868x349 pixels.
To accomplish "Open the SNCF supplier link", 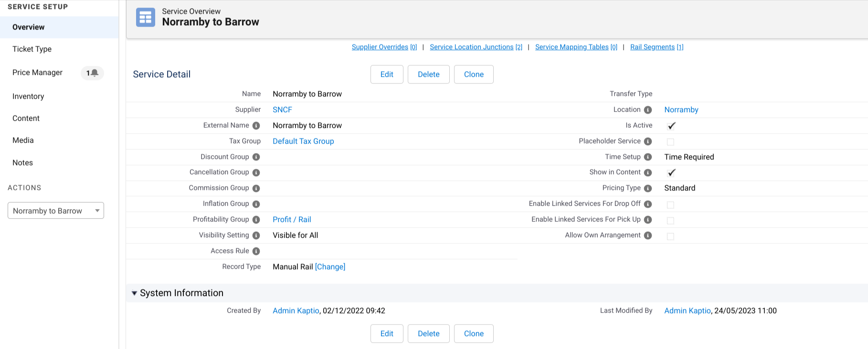I will coord(282,110).
